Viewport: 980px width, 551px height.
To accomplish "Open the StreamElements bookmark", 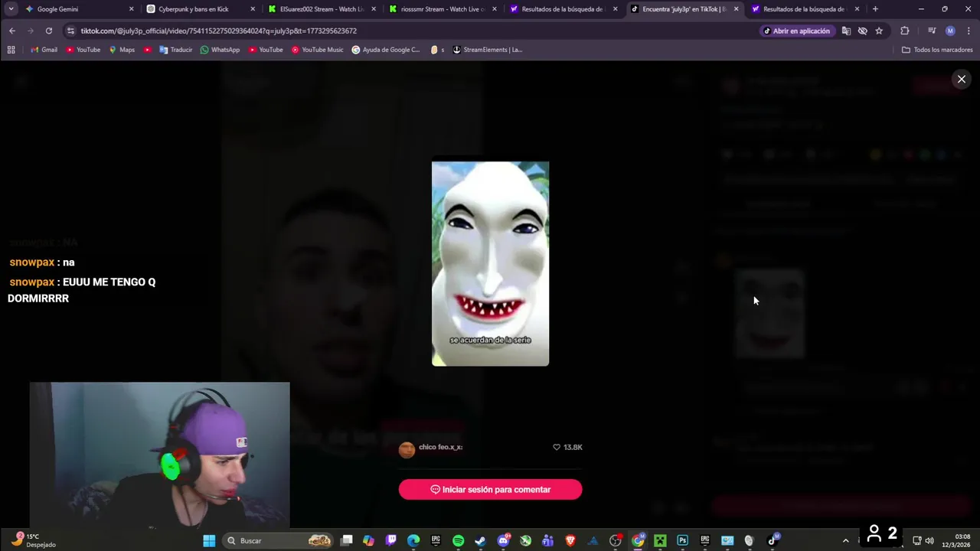I will coord(487,50).
